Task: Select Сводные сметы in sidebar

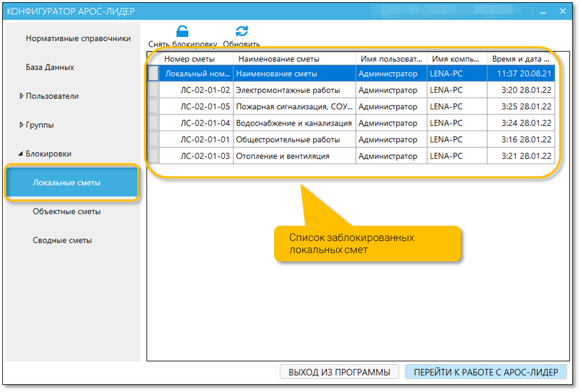Action: 62,240
